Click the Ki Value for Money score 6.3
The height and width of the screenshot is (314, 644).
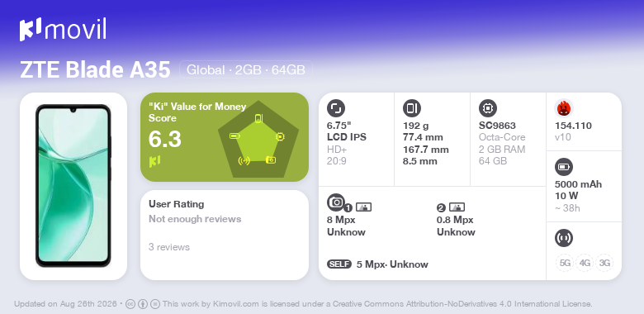coord(164,140)
